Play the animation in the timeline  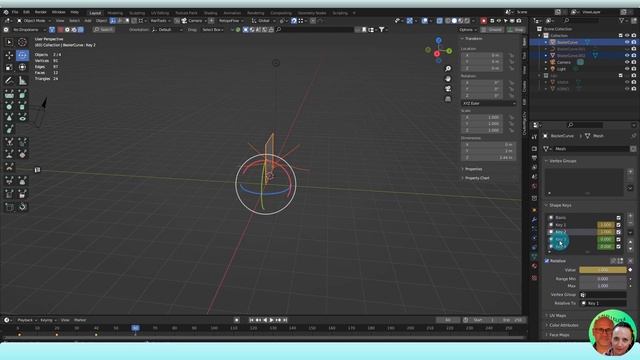pyautogui.click(x=271, y=320)
